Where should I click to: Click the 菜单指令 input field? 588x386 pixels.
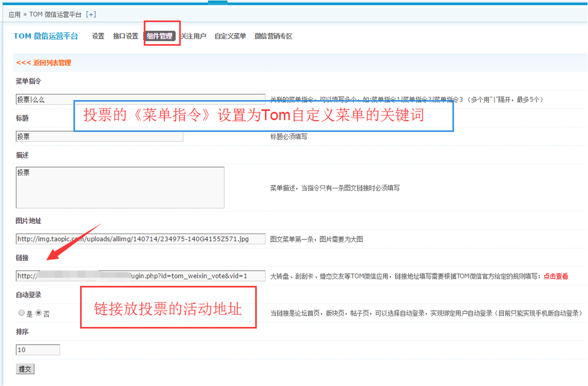coord(141,99)
